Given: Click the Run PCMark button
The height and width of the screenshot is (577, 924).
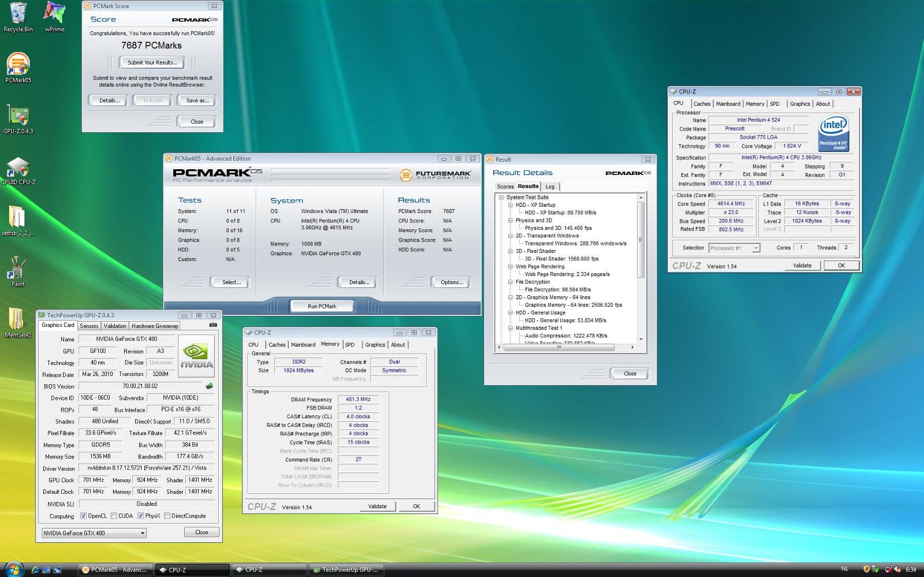Looking at the screenshot, I should pos(322,306).
